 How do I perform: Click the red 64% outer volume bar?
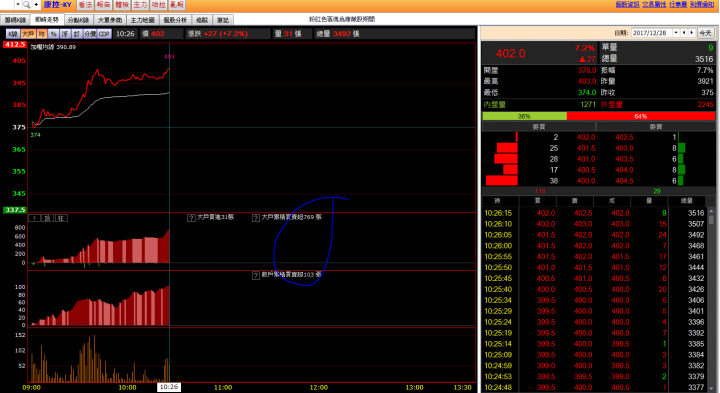641,116
